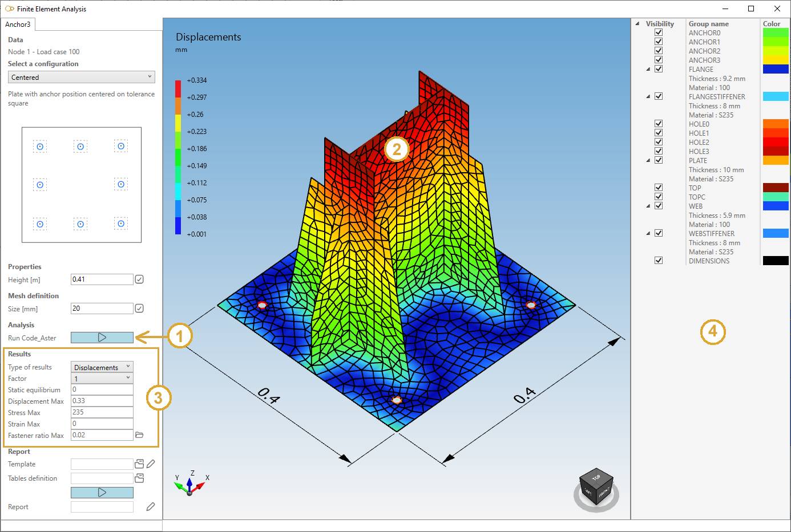The image size is (791, 532).
Task: Hide the TOPC group
Action: coord(659,197)
